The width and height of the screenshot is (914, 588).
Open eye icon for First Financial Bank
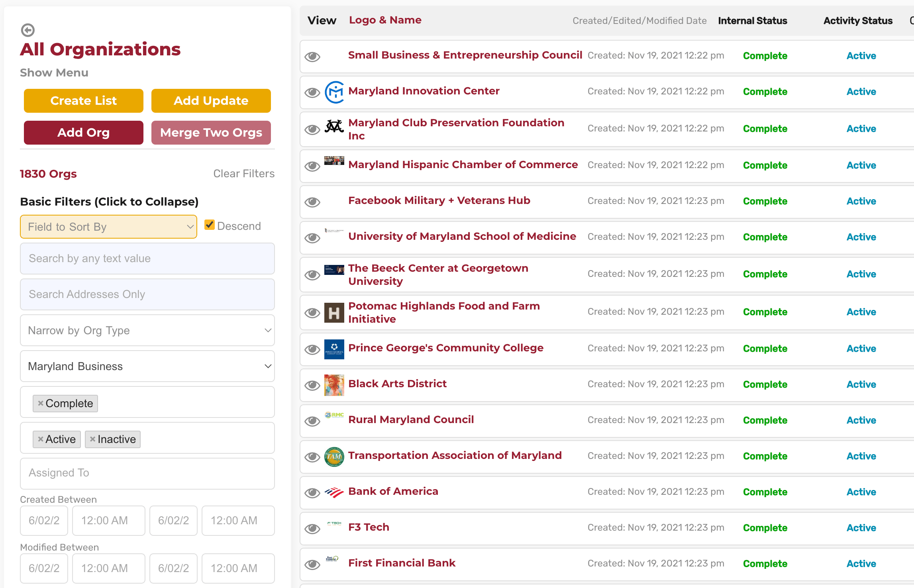(x=312, y=564)
